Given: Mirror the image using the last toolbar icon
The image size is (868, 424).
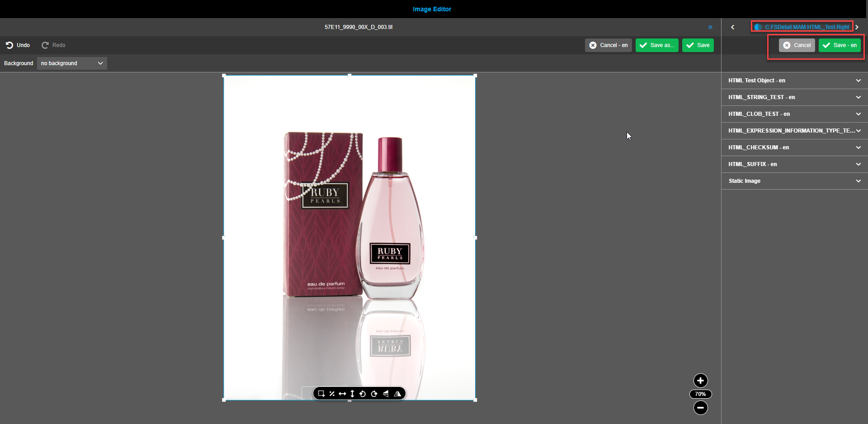Looking at the screenshot, I should [x=397, y=393].
